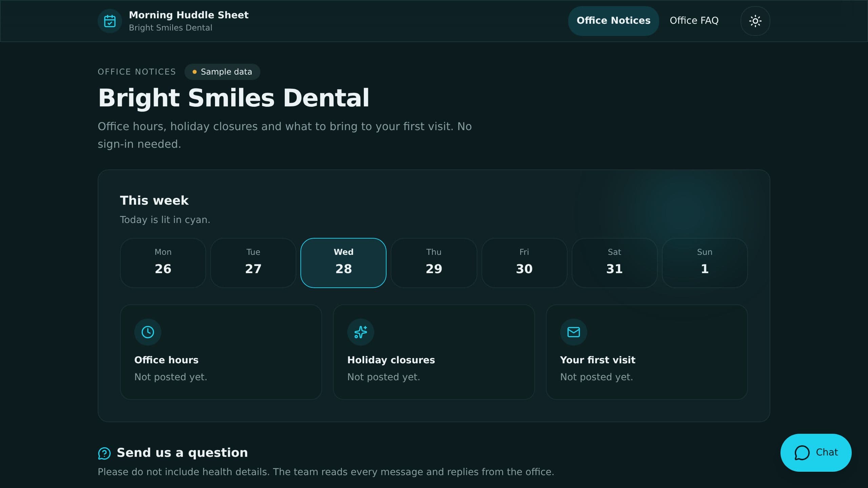Click the sparkles icon on Holiday closures card

click(x=360, y=332)
